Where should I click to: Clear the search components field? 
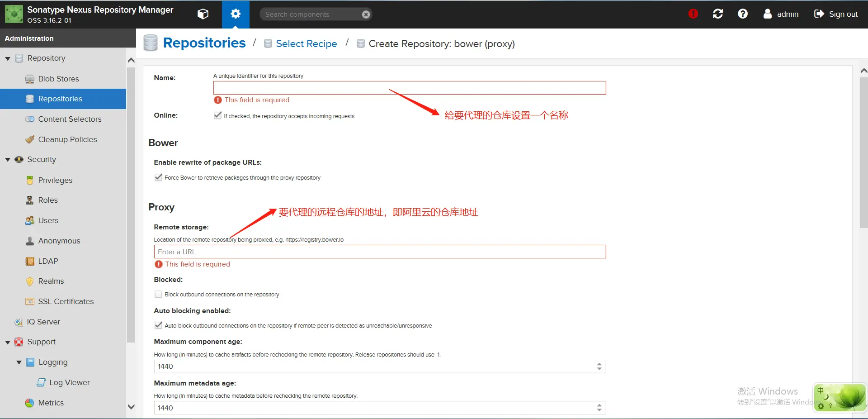[366, 14]
